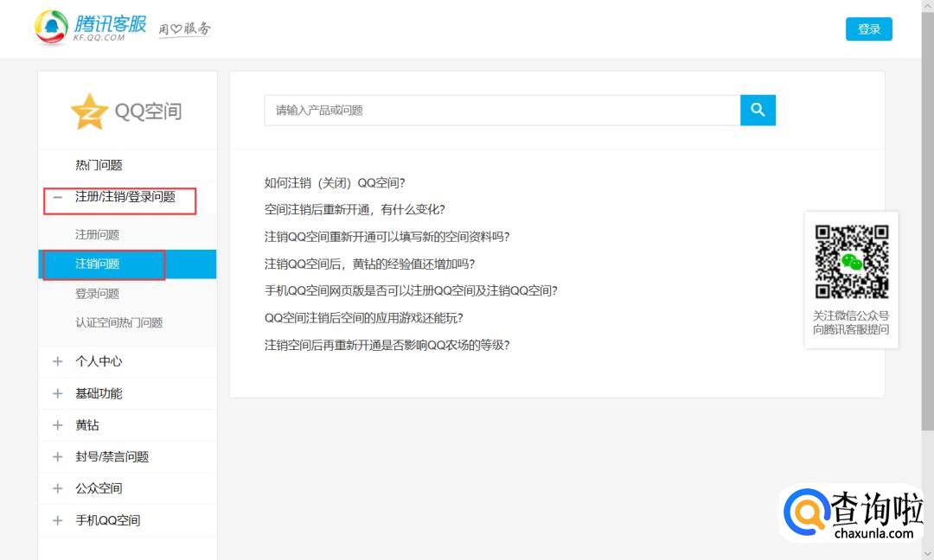Click the WeChat QR code image
Viewport: 934px width, 560px height.
coord(852,261)
